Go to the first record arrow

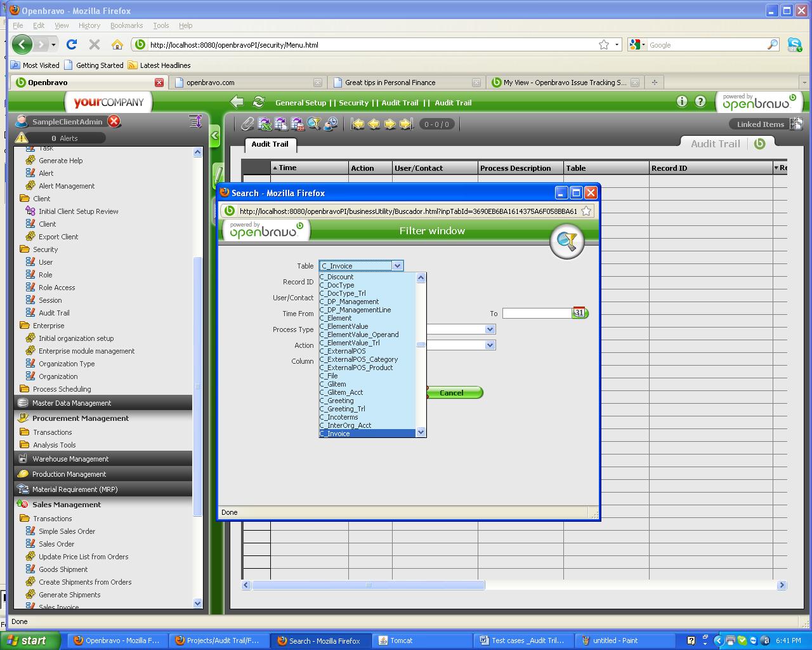358,124
